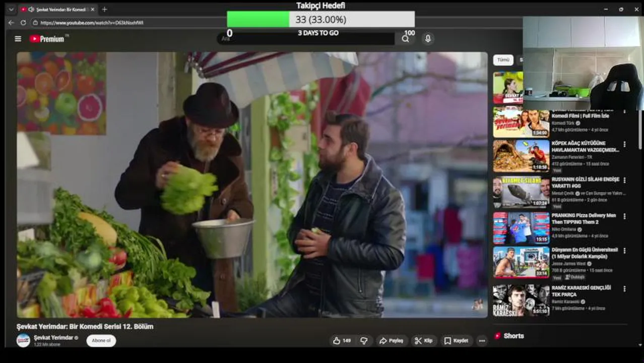Subscribe with the Abone ol button
Image resolution: width=644 pixels, height=363 pixels.
click(101, 340)
